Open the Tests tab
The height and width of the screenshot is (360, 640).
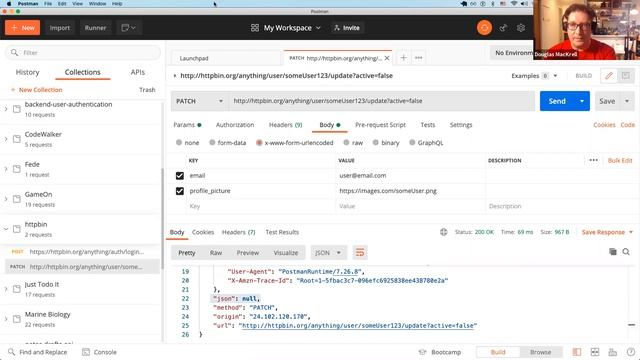coord(428,124)
